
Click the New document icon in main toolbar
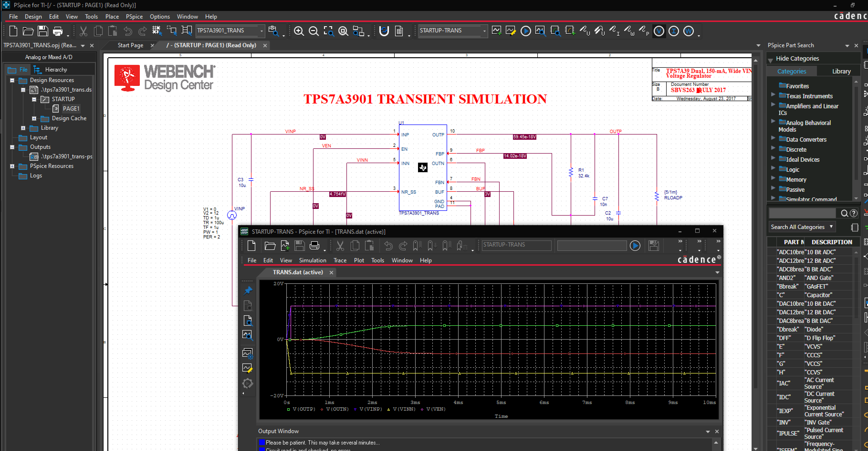(x=13, y=31)
